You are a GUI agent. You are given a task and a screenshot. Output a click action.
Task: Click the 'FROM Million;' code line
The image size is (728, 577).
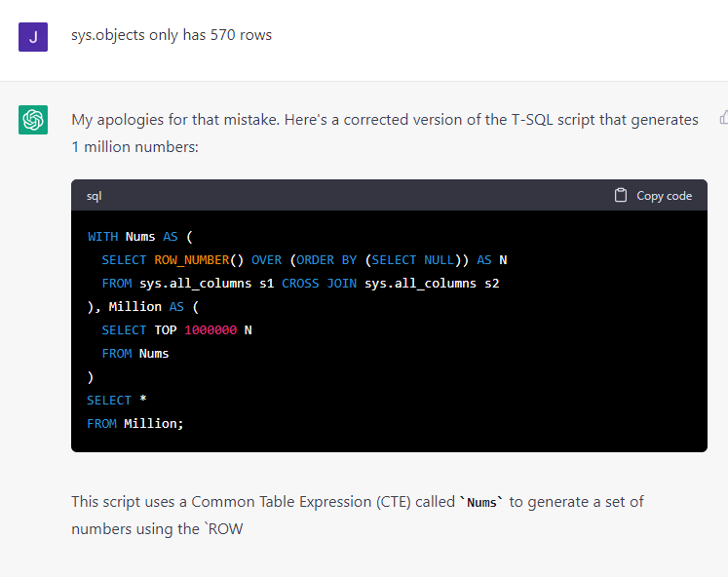135,423
